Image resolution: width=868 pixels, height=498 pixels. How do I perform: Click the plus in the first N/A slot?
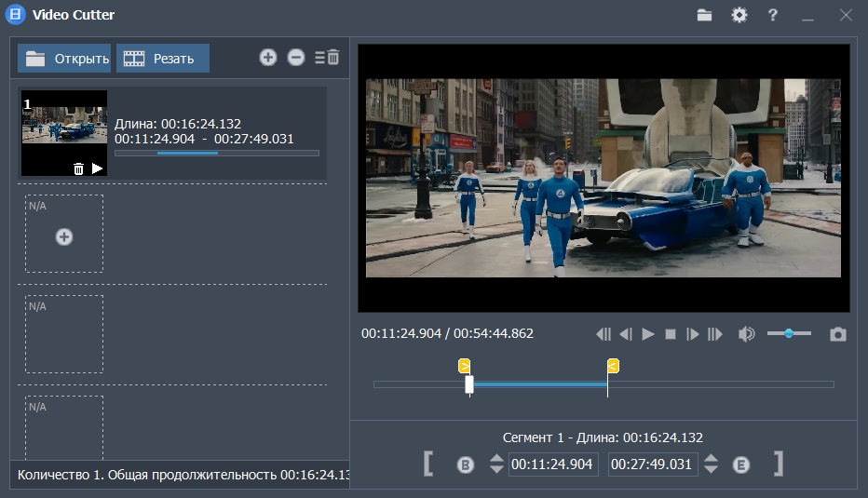[x=64, y=237]
